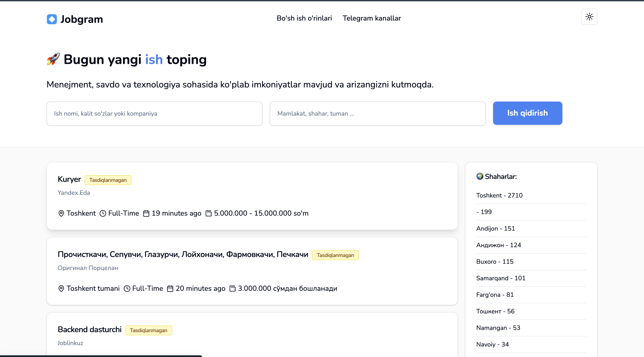644x357 pixels.
Task: Open the Bo'sh ish o'rinlari menu
Action: point(304,18)
